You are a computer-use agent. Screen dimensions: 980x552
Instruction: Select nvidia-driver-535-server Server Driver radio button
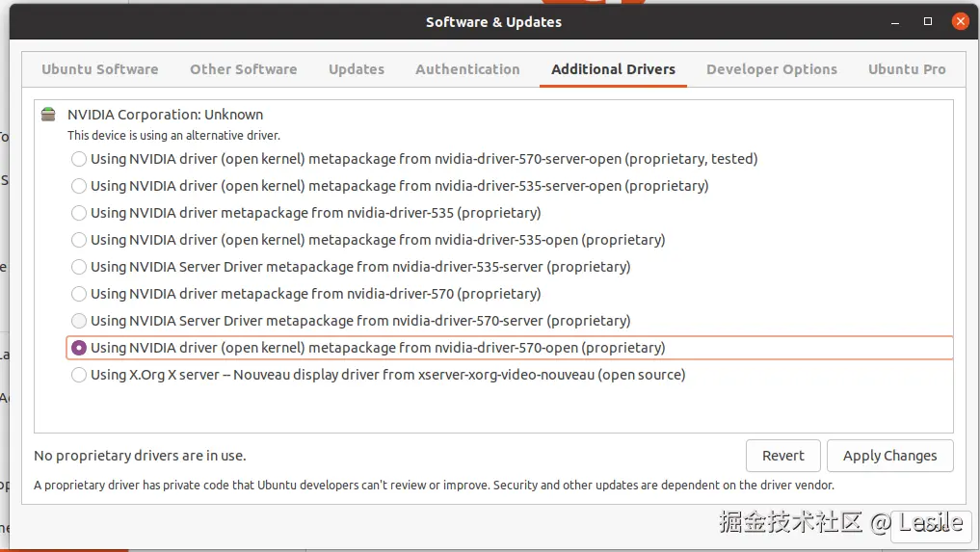(79, 267)
